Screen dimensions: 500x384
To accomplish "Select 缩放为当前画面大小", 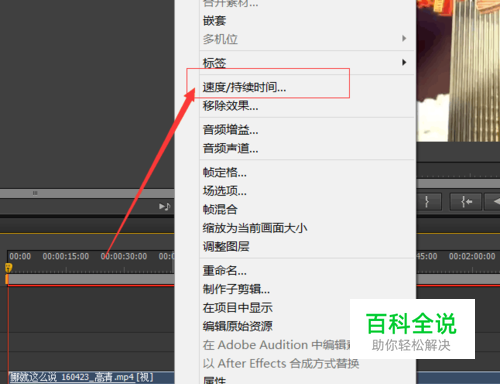I will [x=255, y=228].
